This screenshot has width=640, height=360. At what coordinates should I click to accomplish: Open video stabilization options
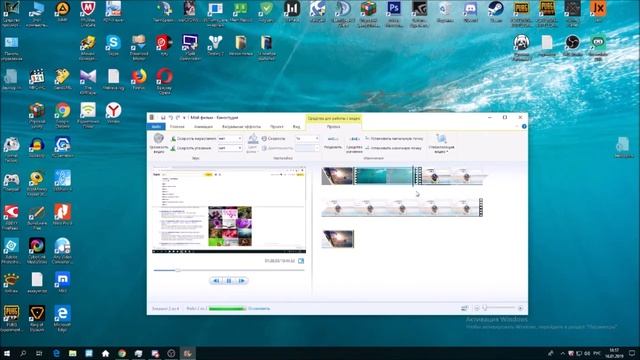point(441,143)
